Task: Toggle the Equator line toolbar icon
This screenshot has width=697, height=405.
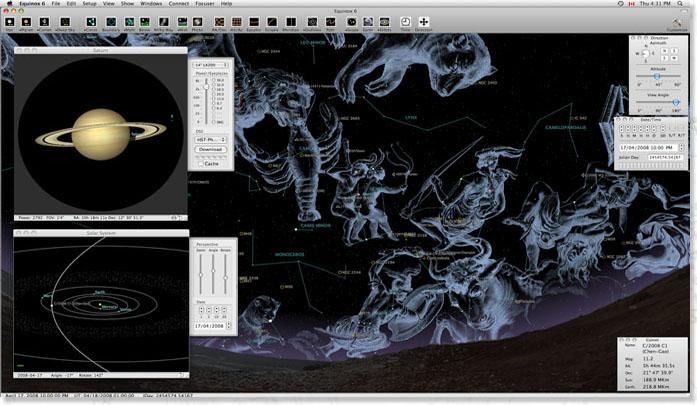Action: pos(254,21)
